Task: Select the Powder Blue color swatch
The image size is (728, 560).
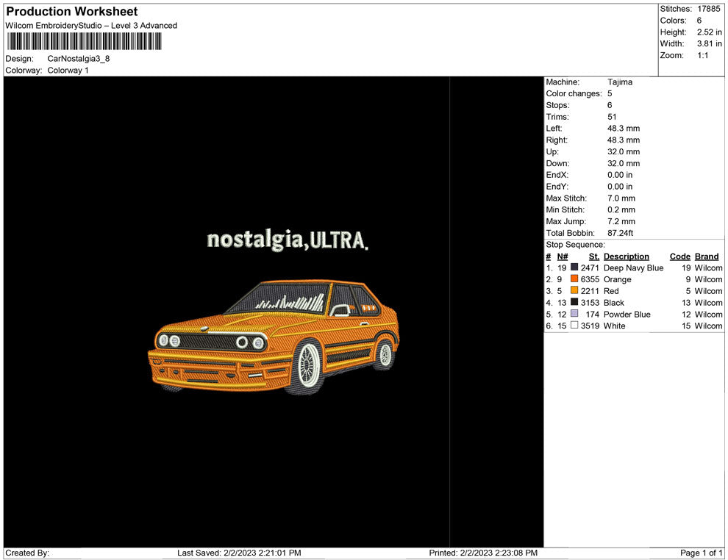Action: 574,314
